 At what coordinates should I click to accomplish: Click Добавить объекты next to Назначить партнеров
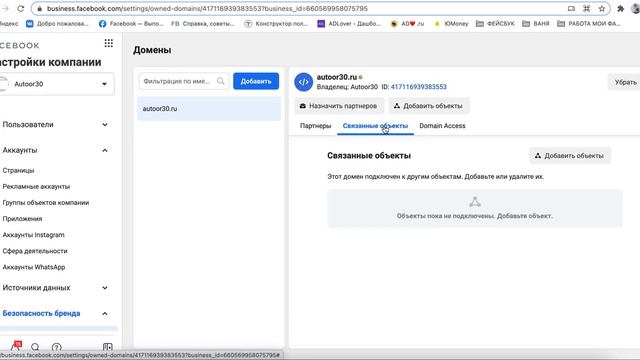pyautogui.click(x=429, y=106)
